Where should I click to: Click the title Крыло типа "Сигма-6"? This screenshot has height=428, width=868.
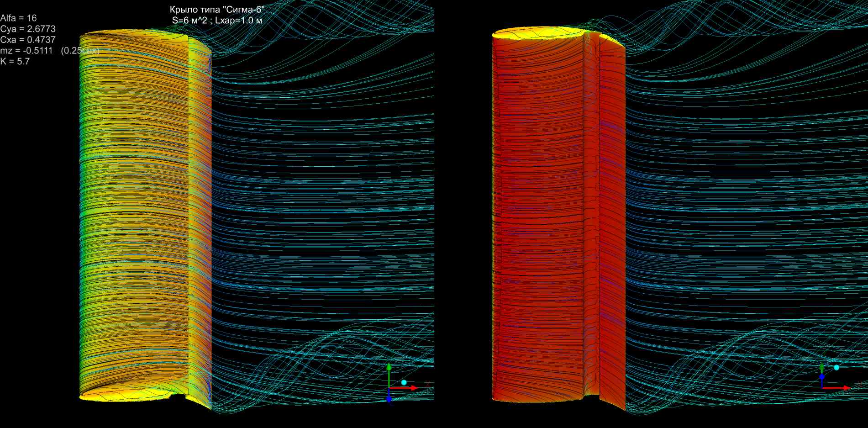pos(217,9)
